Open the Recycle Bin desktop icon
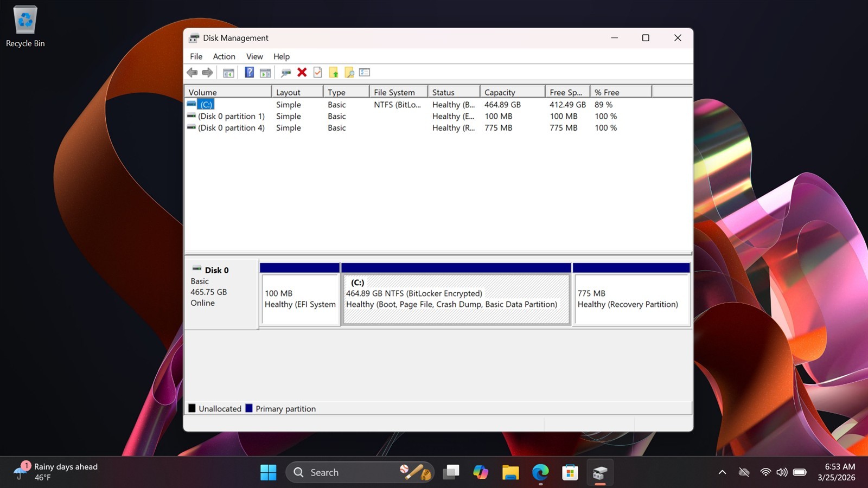 click(25, 26)
